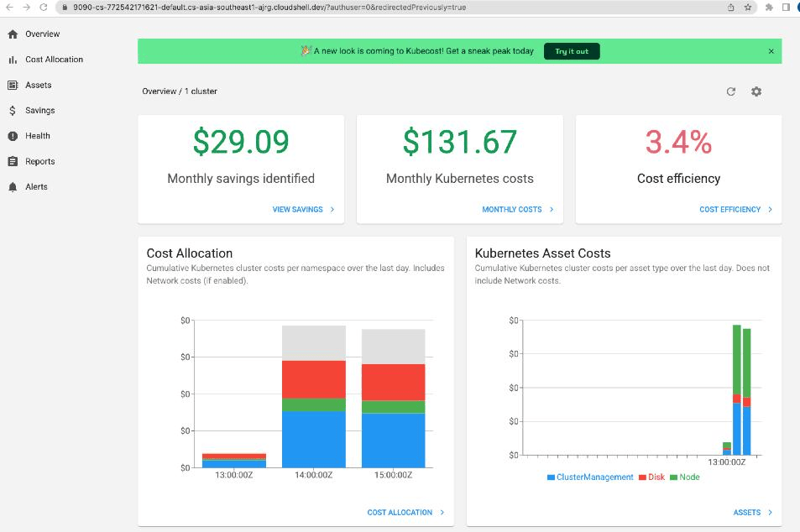This screenshot has height=532, width=800.
Task: Click the Health alert circle icon
Action: pos(13,136)
